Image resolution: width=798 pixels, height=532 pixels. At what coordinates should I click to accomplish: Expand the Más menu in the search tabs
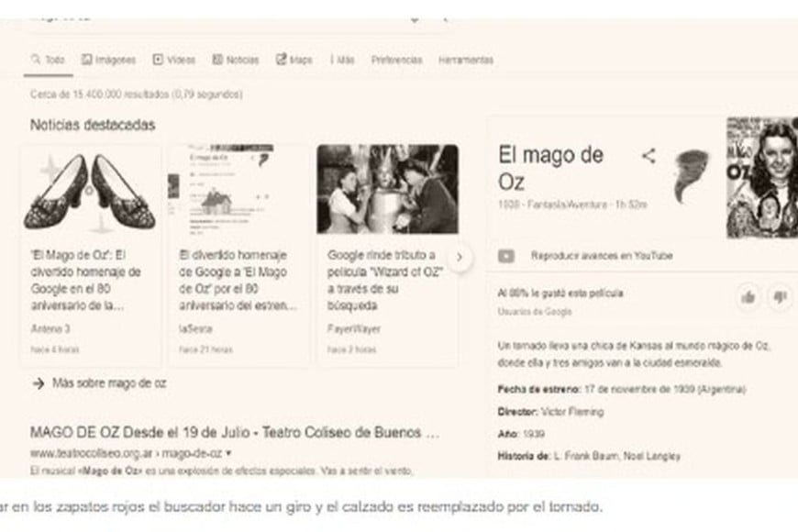342,60
